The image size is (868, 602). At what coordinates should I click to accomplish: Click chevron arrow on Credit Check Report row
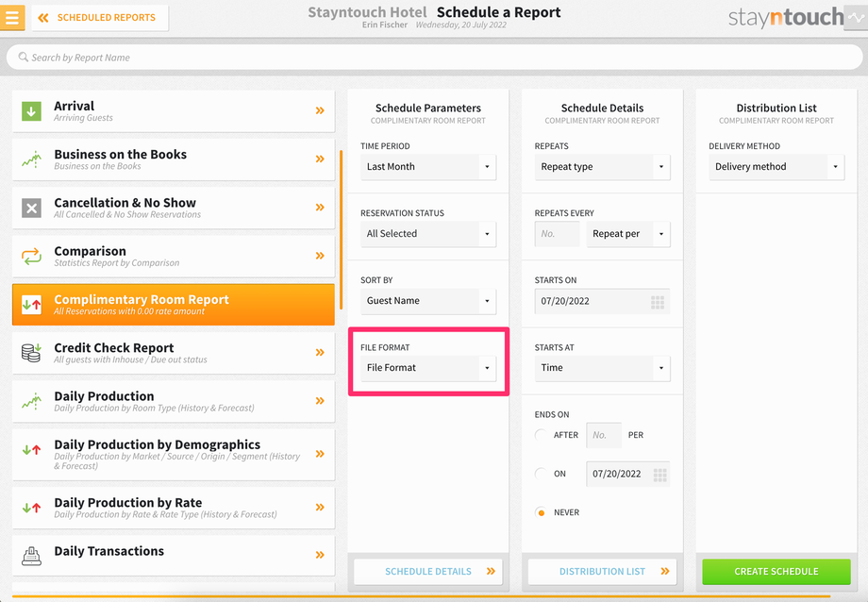coord(320,352)
